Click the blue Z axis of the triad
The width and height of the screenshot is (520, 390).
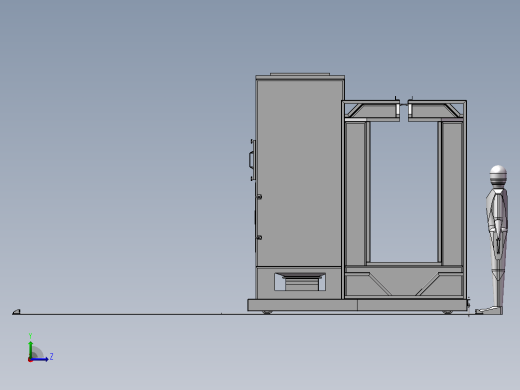pyautogui.click(x=40, y=359)
